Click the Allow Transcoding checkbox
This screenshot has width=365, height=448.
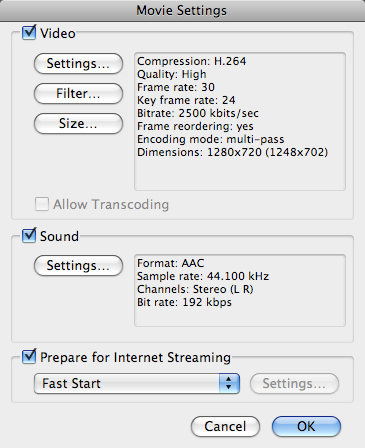pos(42,204)
